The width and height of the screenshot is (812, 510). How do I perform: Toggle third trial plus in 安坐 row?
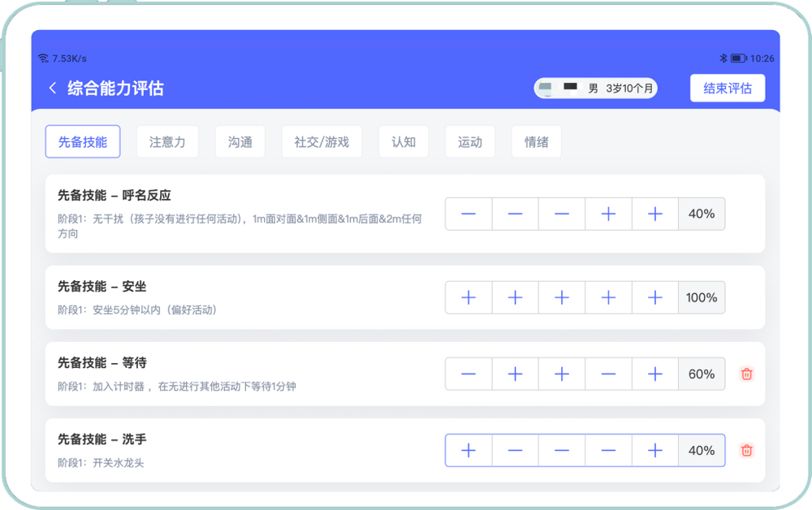(561, 298)
